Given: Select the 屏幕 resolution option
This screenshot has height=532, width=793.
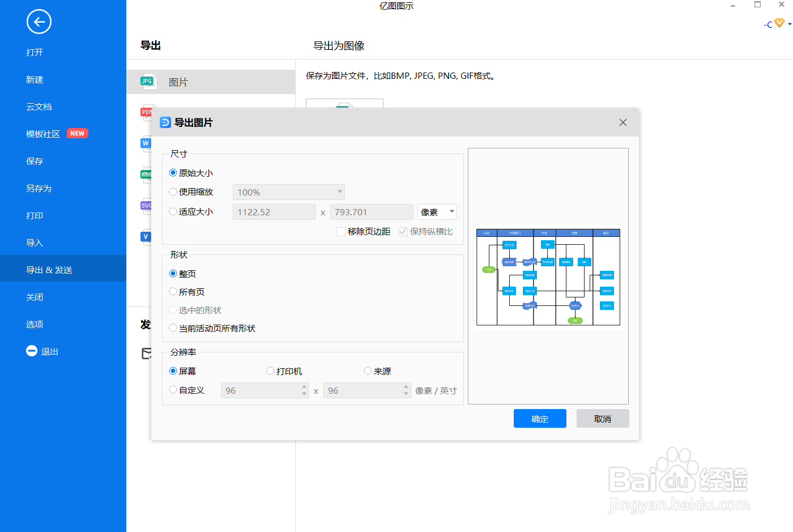Looking at the screenshot, I should pos(173,371).
